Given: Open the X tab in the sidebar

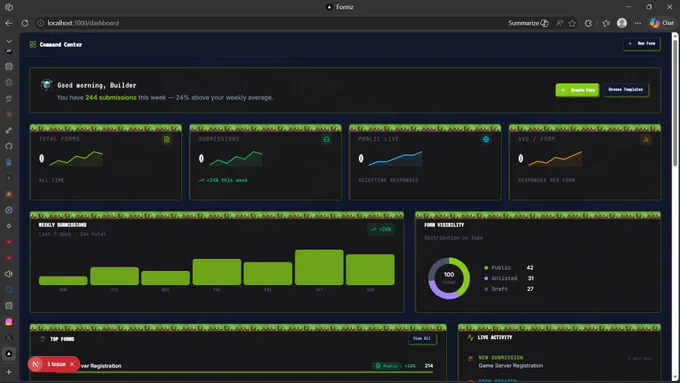Looking at the screenshot, I should [9, 337].
